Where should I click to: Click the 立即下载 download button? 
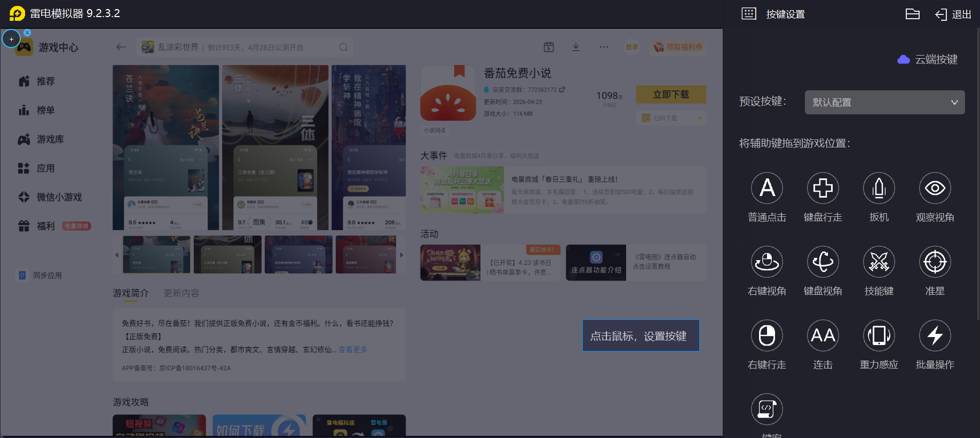coord(671,95)
